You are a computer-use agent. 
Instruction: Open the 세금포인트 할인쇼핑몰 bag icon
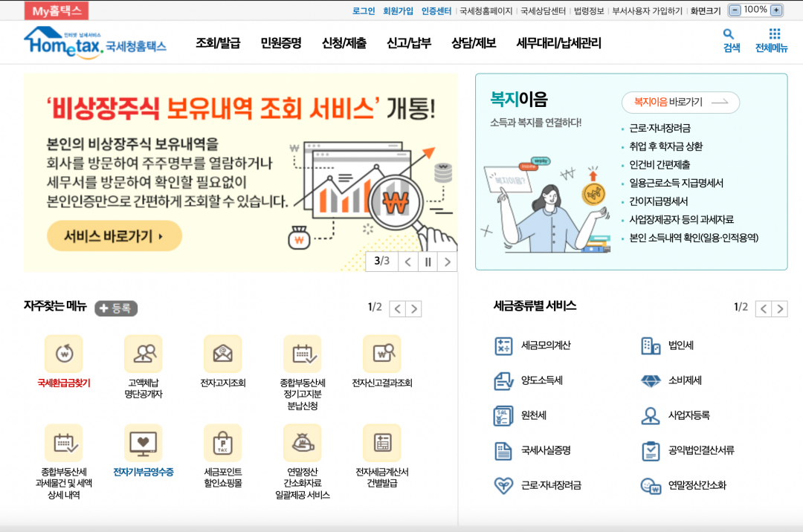pos(223,443)
